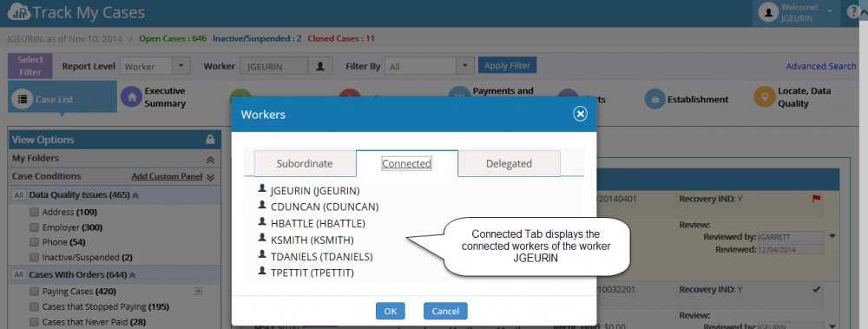Collapse the Cases With Orders group
The height and width of the screenshot is (329, 868).
[x=132, y=274]
